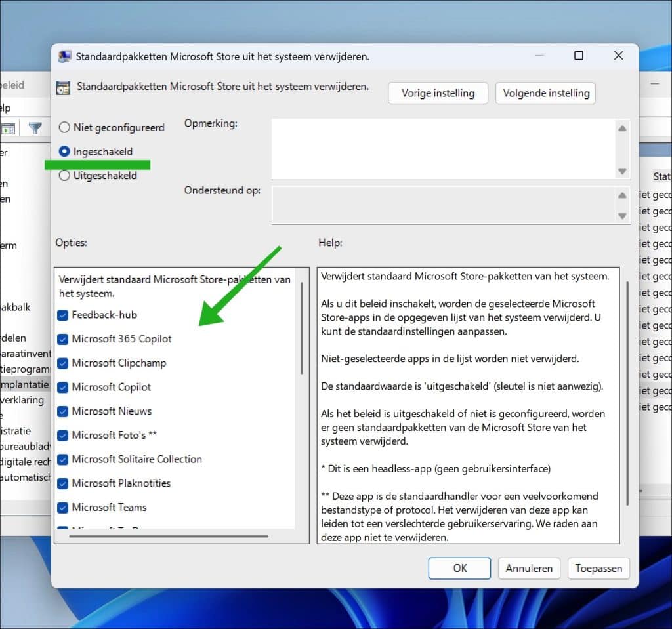This screenshot has height=629, width=672.
Task: Select the Implantatie tree item in background window
Action: pos(24,384)
